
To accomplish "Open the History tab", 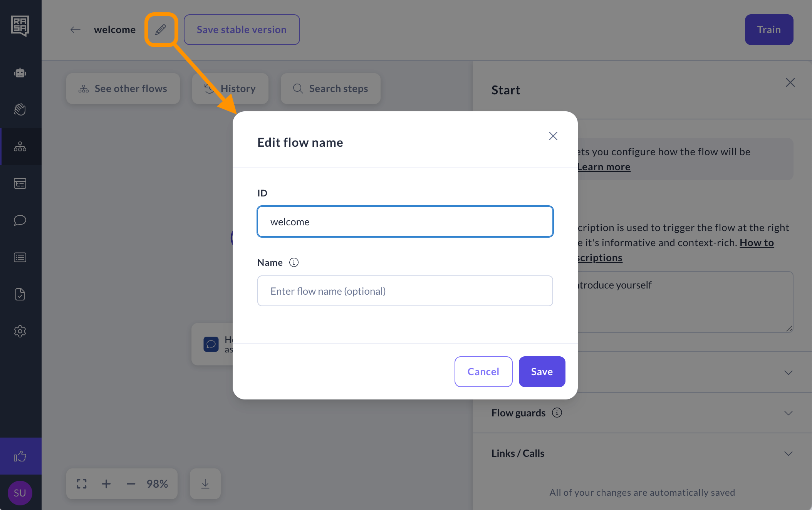I will [230, 89].
